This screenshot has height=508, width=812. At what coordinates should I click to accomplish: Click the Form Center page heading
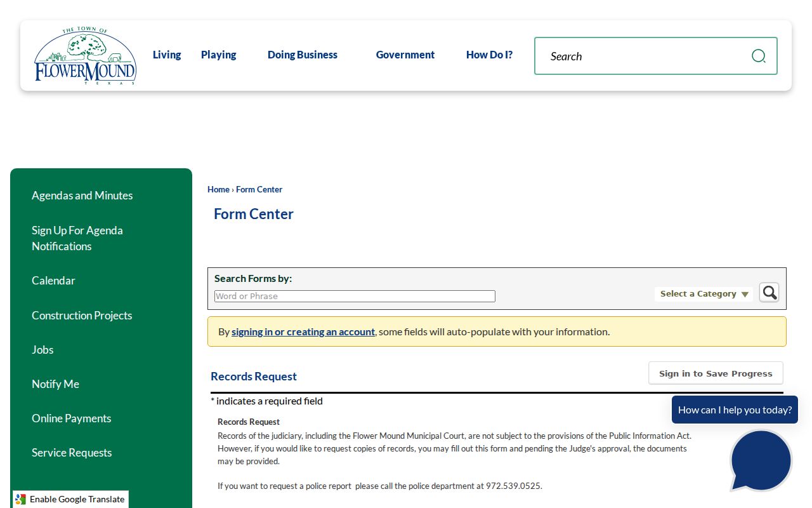tap(254, 214)
